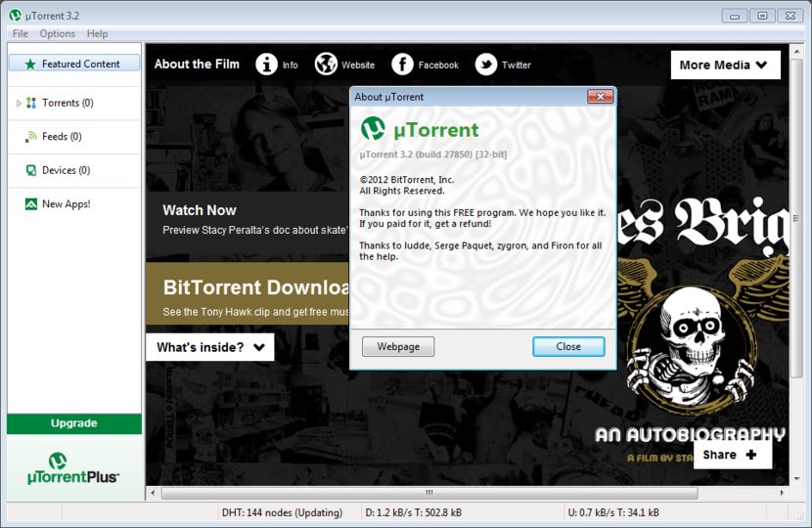This screenshot has height=528, width=812.
Task: Click the horizontal scrollbar thumb
Action: point(429,492)
